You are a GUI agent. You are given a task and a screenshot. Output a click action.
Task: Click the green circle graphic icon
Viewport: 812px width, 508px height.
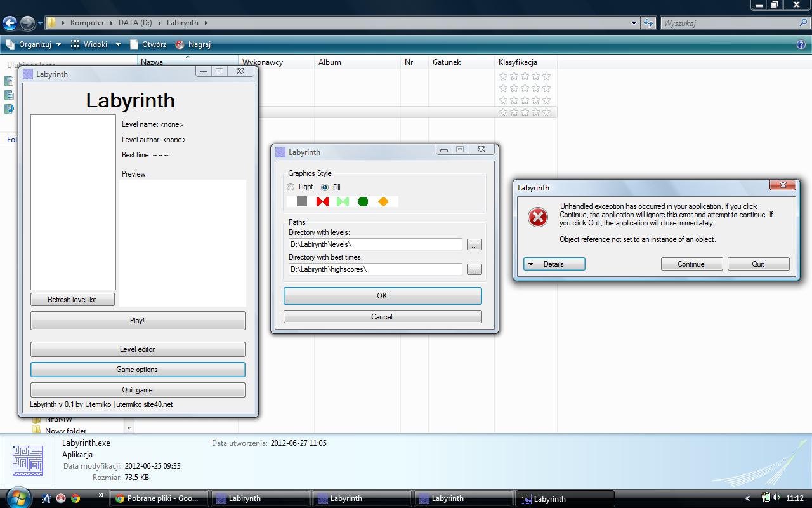363,201
